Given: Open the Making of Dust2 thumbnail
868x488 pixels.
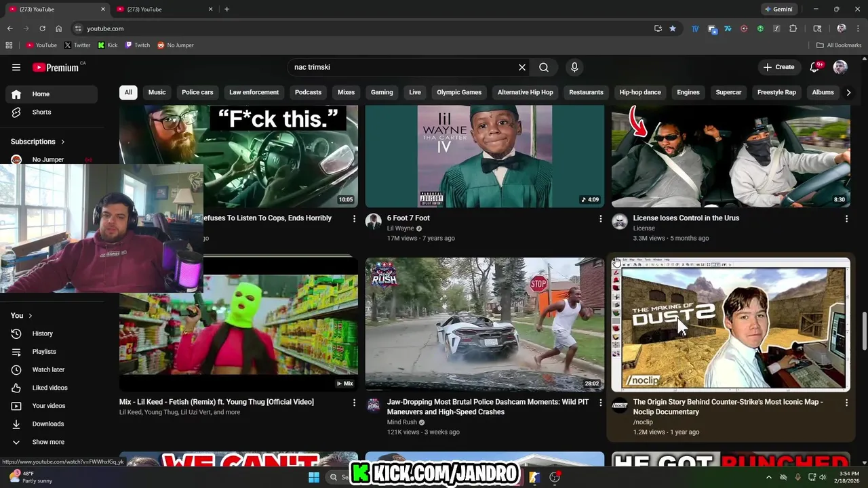Looking at the screenshot, I should coord(731,325).
